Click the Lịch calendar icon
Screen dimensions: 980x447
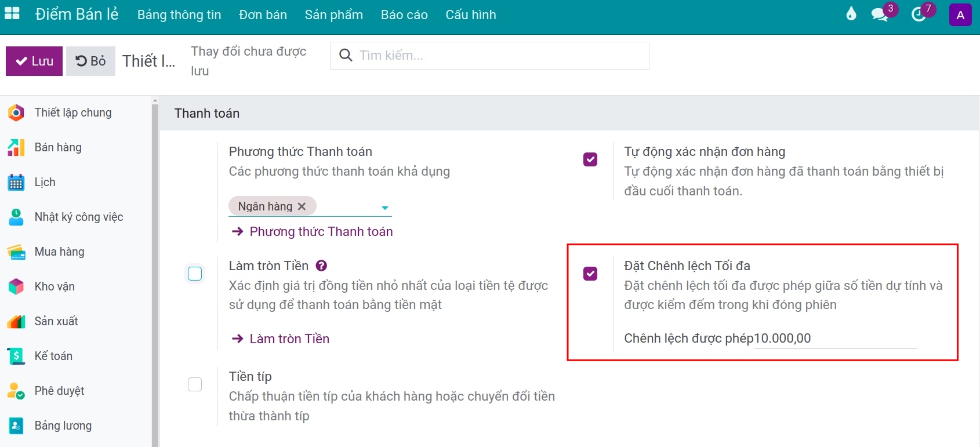16,182
